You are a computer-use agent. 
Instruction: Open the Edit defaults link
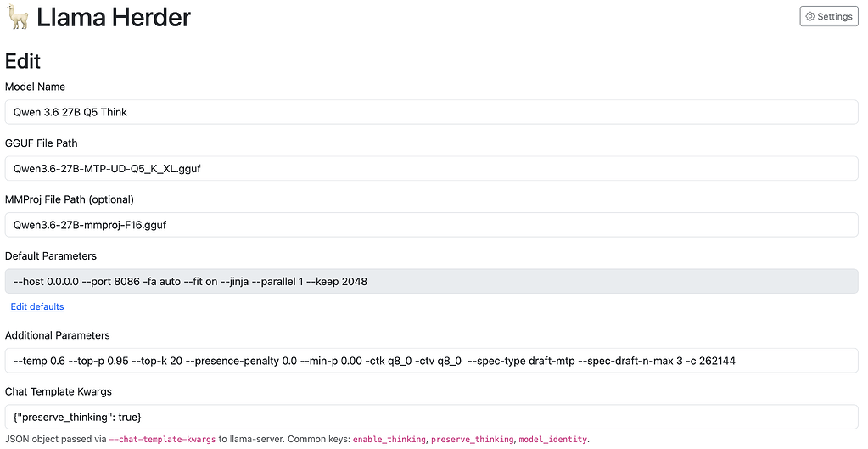(x=37, y=306)
